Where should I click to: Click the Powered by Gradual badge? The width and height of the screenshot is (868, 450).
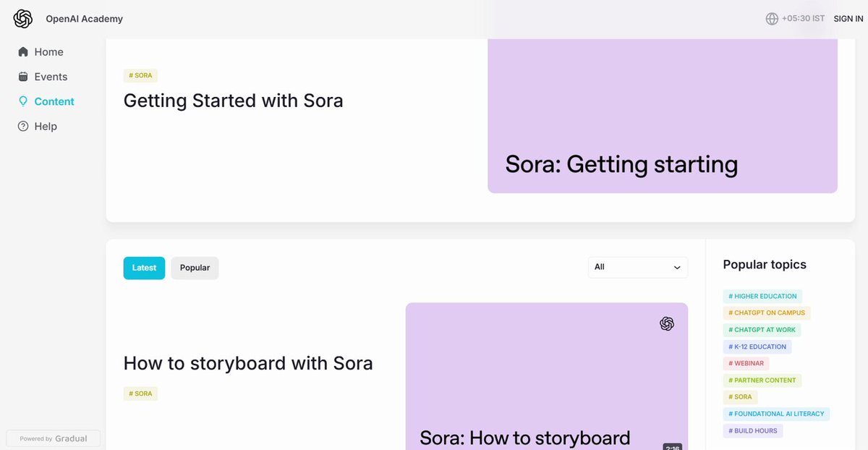53,438
